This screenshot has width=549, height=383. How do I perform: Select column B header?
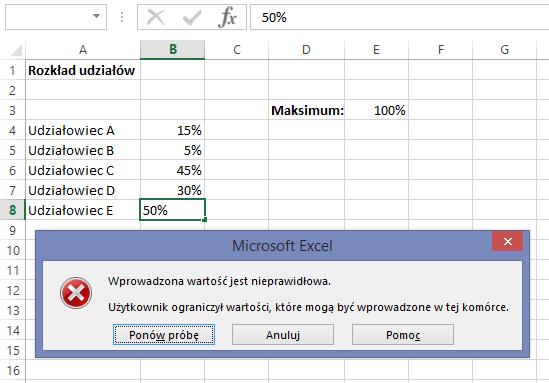(x=173, y=50)
